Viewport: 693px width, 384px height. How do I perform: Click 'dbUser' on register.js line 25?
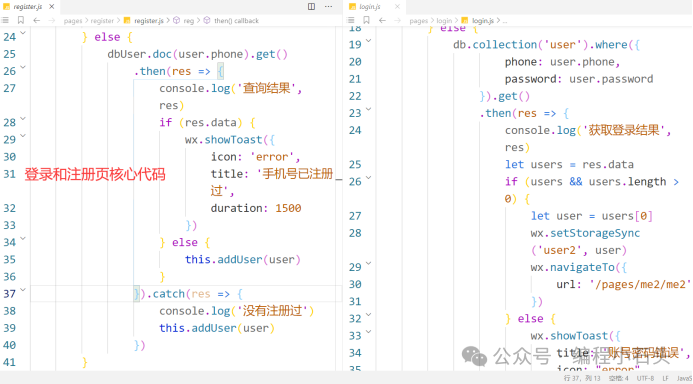(126, 54)
